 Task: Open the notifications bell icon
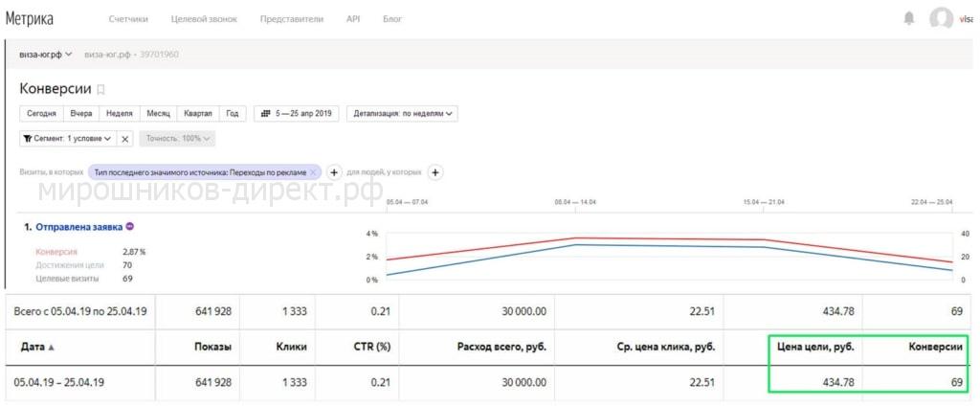909,19
